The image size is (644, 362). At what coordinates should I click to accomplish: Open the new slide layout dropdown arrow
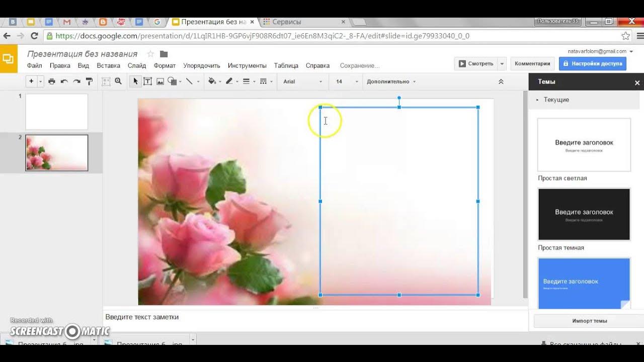click(x=40, y=81)
